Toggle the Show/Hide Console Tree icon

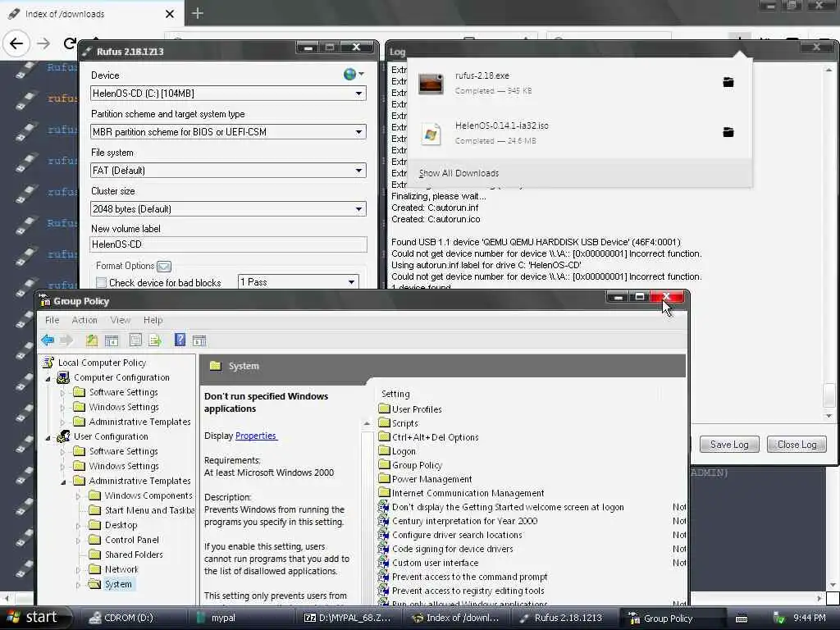pyautogui.click(x=112, y=340)
